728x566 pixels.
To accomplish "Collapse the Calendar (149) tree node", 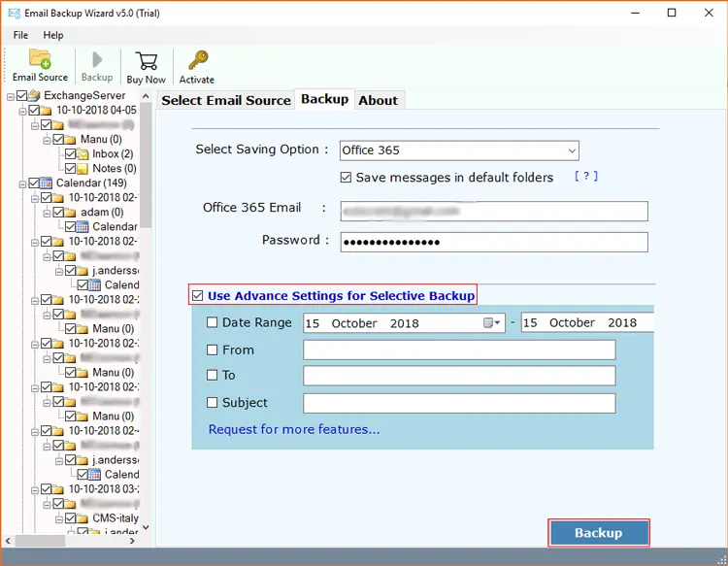I will [x=20, y=183].
